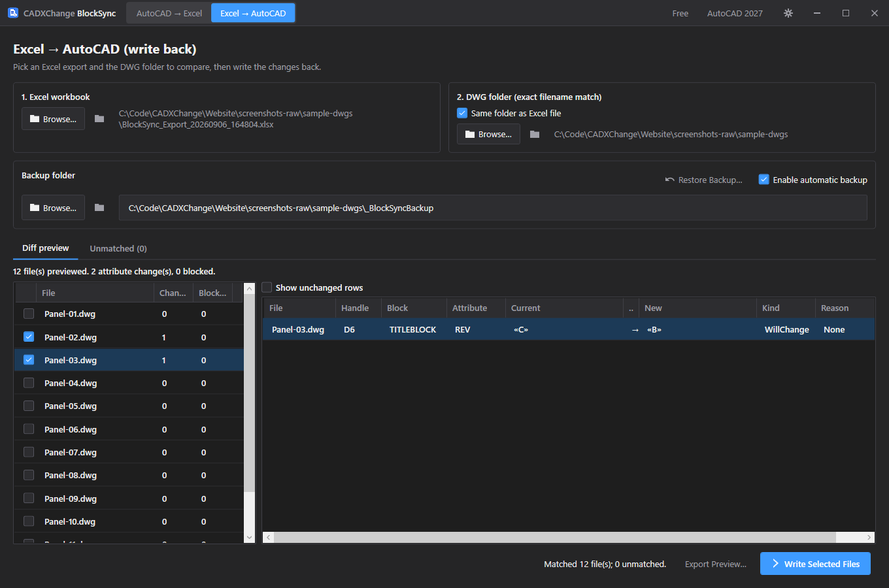Click Export Preview... link
The height and width of the screenshot is (588, 889).
click(x=716, y=564)
